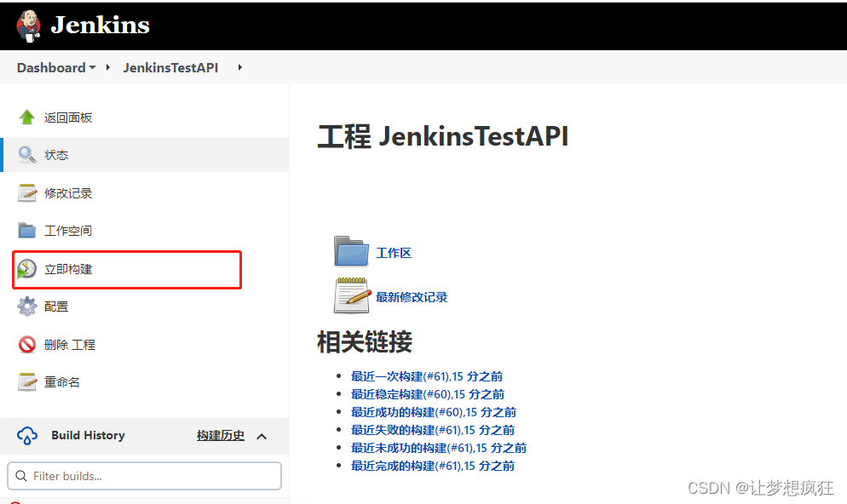Viewport: 847px width, 504px height.
Task: Click the large 工作区 folder icon
Action: click(x=351, y=251)
